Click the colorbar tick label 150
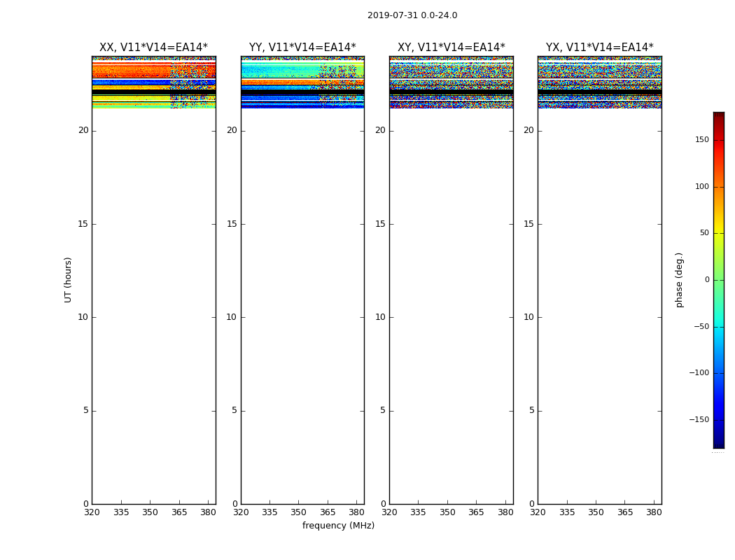 click(702, 139)
